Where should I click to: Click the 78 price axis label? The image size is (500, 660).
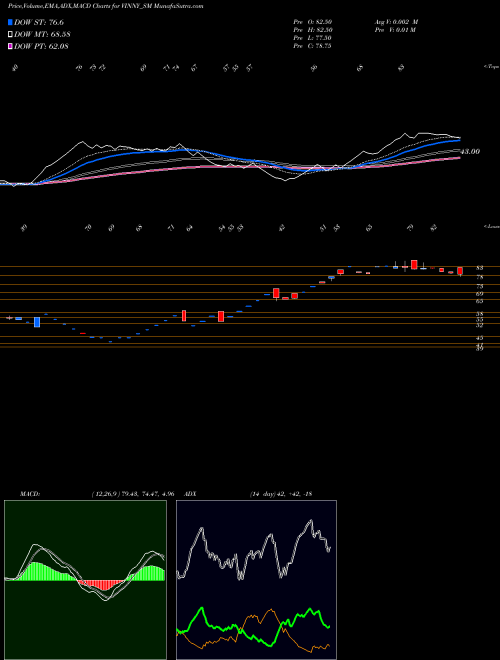(x=479, y=277)
